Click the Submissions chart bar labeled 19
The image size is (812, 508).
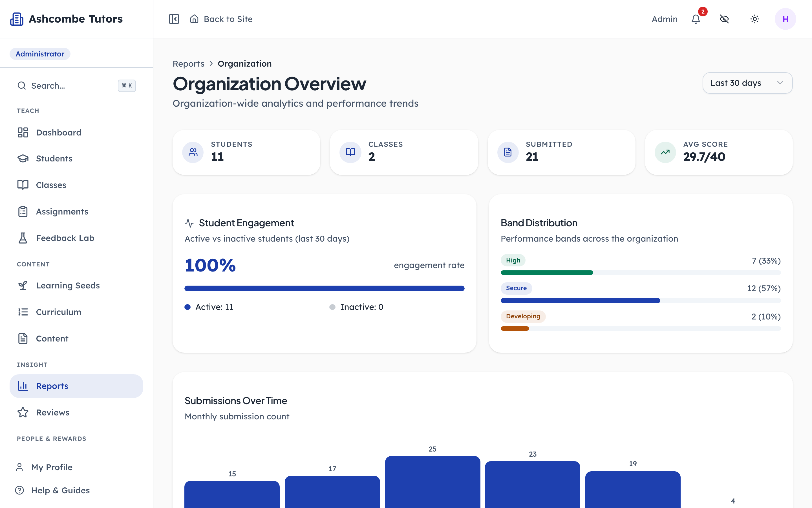(x=633, y=490)
